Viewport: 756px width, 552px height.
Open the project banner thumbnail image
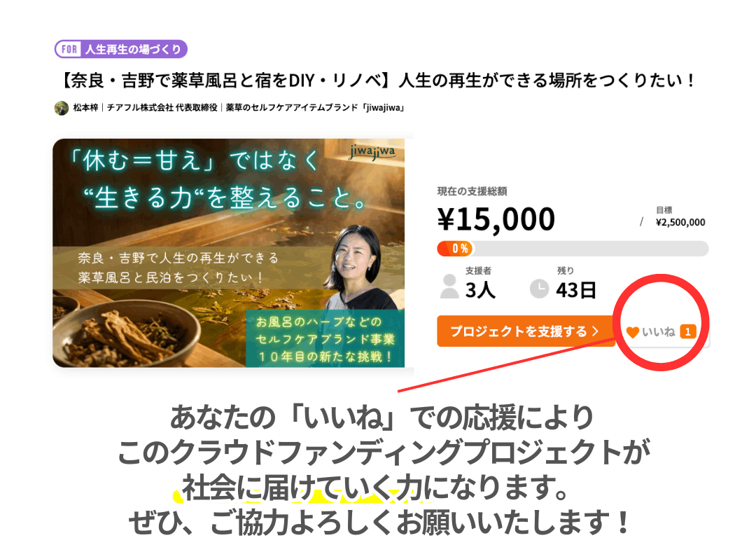click(228, 253)
